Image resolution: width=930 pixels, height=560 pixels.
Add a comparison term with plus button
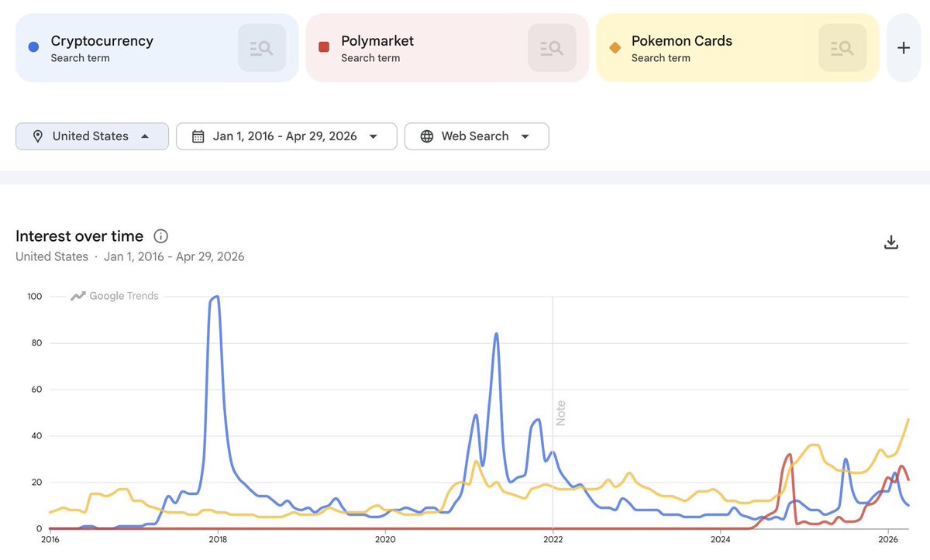pyautogui.click(x=904, y=48)
